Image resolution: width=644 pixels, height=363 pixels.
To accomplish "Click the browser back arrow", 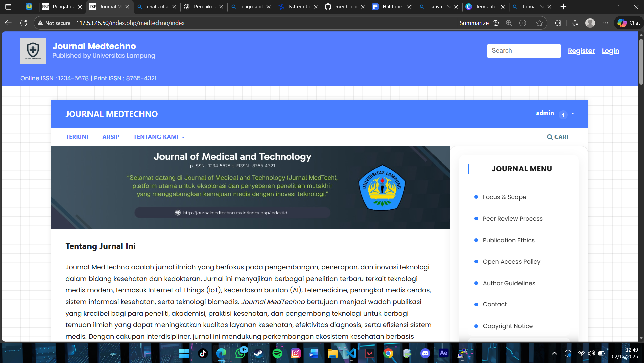I will click(8, 23).
